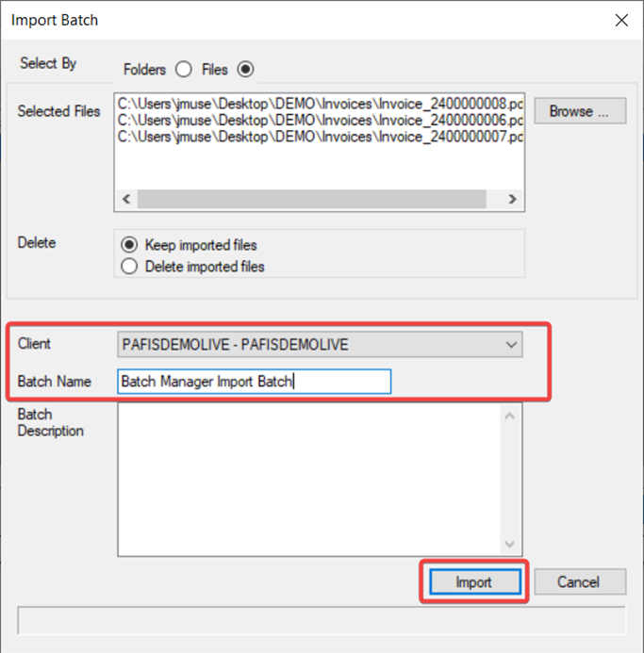Click into the Batch Name field
This screenshot has height=653, width=644.
[253, 381]
